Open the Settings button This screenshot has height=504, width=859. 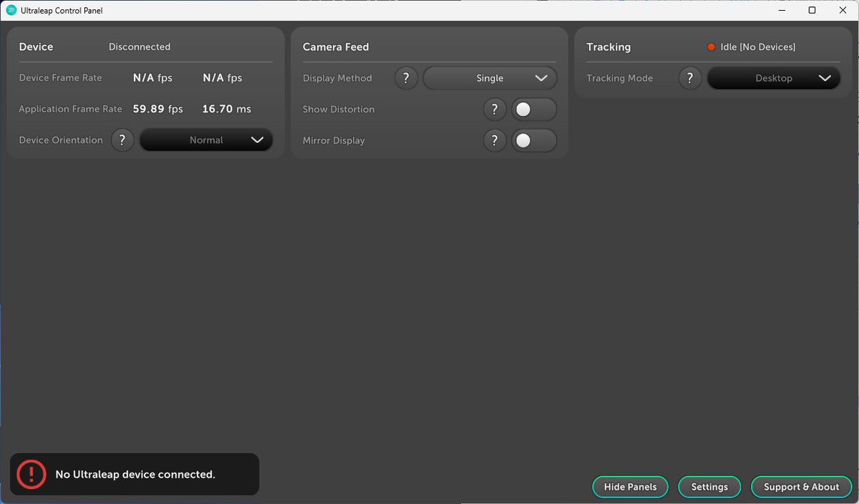(x=709, y=487)
